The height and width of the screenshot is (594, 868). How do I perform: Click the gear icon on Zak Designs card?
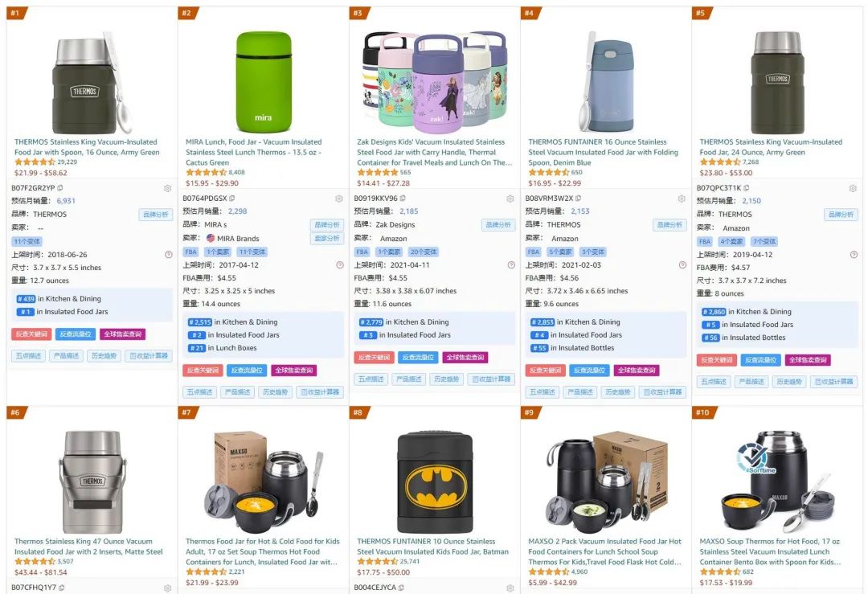click(x=510, y=199)
